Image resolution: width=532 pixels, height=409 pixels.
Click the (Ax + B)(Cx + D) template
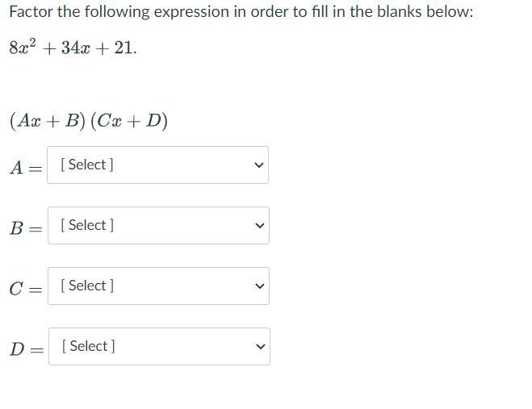click(89, 121)
